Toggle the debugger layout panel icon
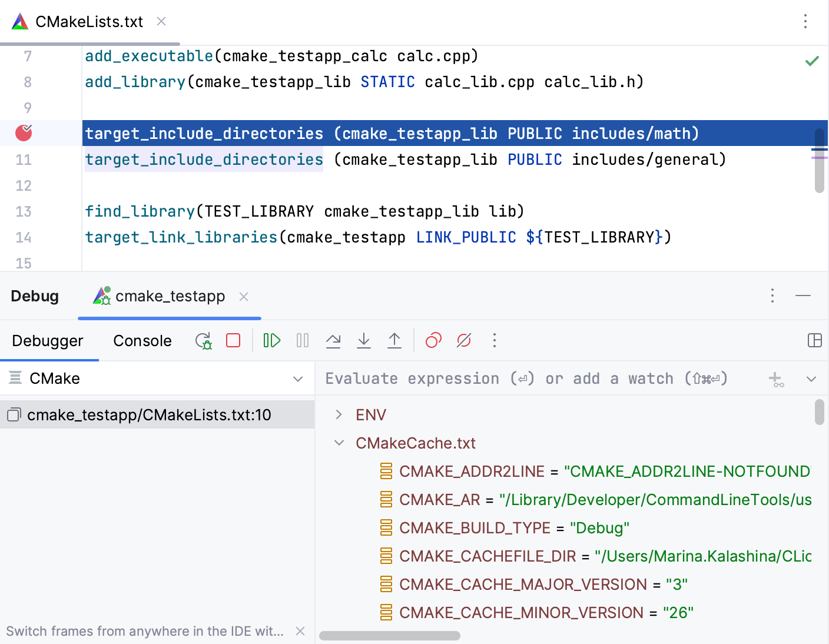The image size is (829, 644). tap(815, 340)
